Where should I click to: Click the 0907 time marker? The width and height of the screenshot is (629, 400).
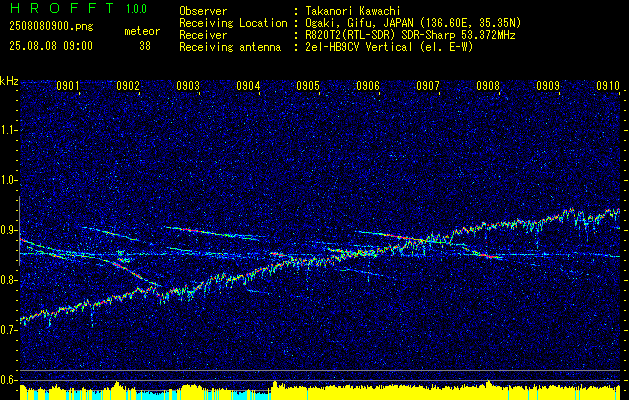[428, 86]
